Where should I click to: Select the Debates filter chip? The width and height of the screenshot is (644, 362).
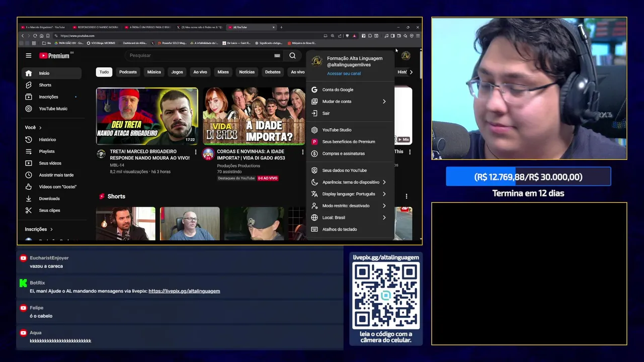click(273, 72)
